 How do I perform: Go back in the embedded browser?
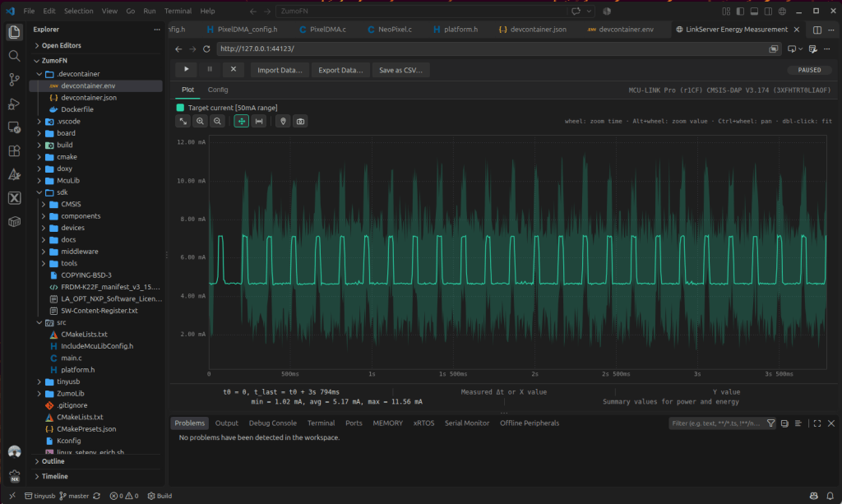(x=178, y=49)
